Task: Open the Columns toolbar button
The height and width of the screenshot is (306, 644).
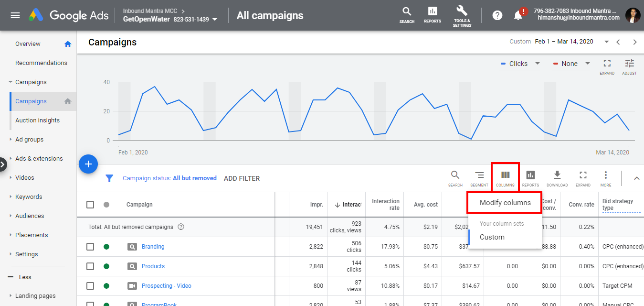Action: point(505,178)
